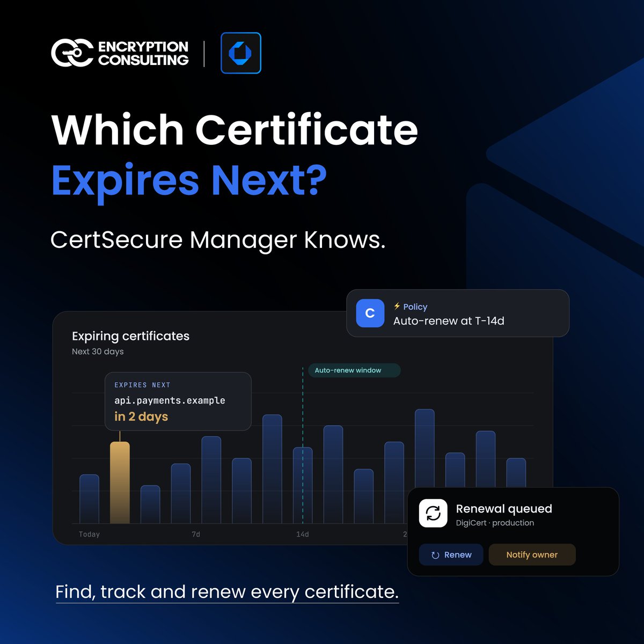The height and width of the screenshot is (644, 644).
Task: Click the 7d axis label
Action: [196, 535]
